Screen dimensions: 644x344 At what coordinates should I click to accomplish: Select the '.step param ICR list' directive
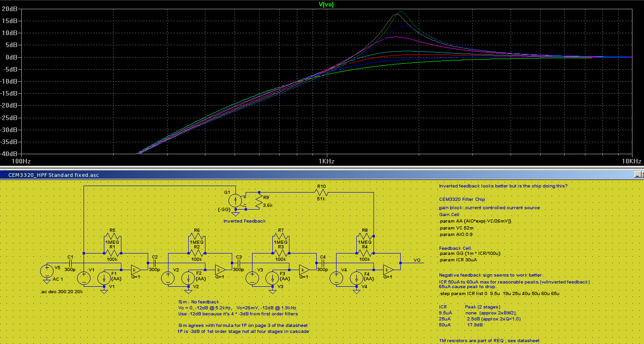500,294
